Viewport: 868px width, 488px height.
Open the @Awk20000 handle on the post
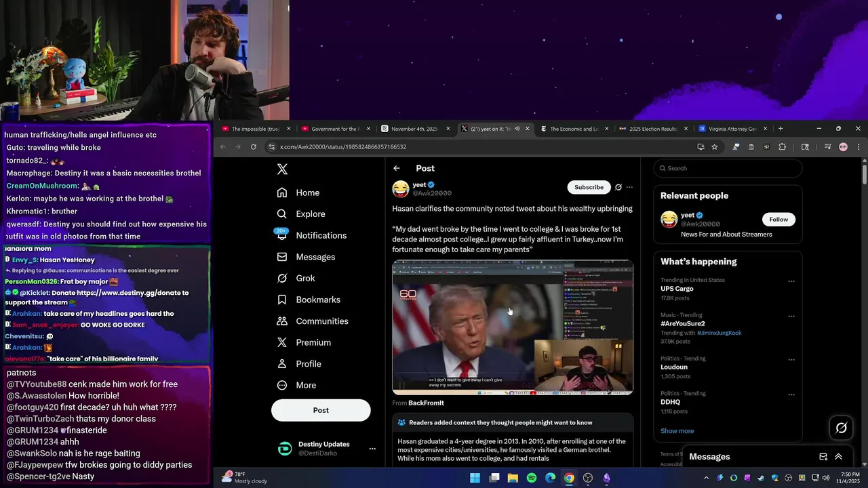(432, 193)
